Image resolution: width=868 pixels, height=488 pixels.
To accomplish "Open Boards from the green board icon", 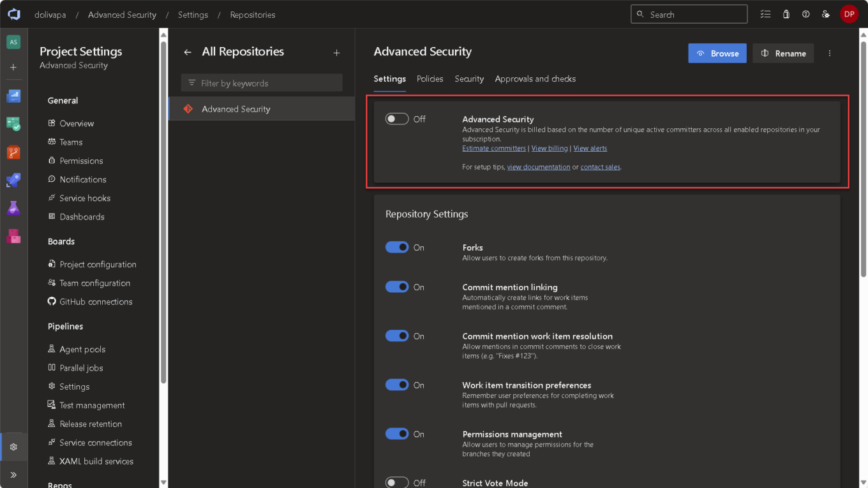I will pos(14,124).
